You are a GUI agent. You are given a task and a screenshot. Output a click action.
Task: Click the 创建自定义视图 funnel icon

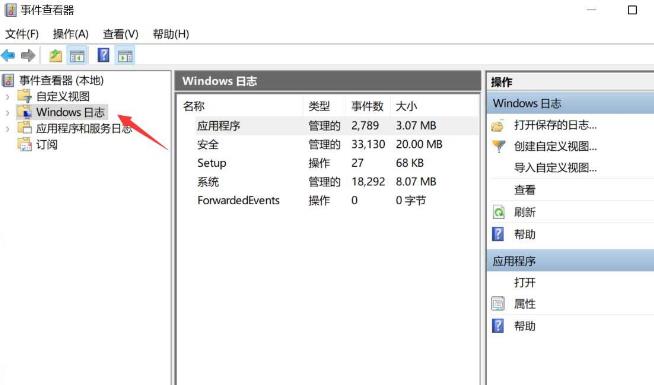coord(498,146)
